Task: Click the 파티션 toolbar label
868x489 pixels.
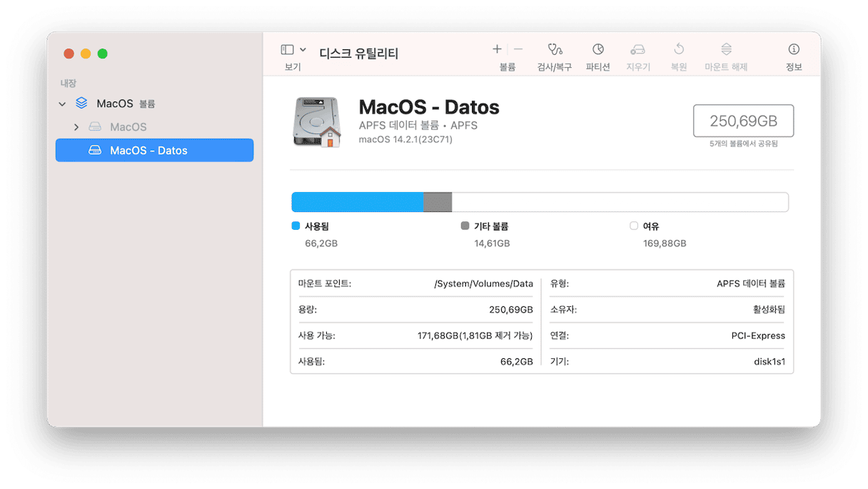Action: (x=598, y=67)
